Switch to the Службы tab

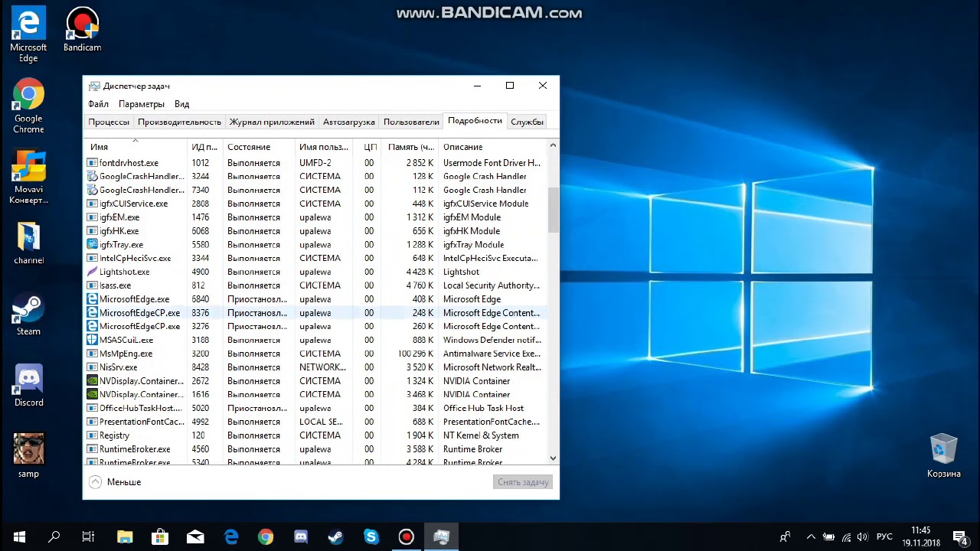tap(527, 122)
